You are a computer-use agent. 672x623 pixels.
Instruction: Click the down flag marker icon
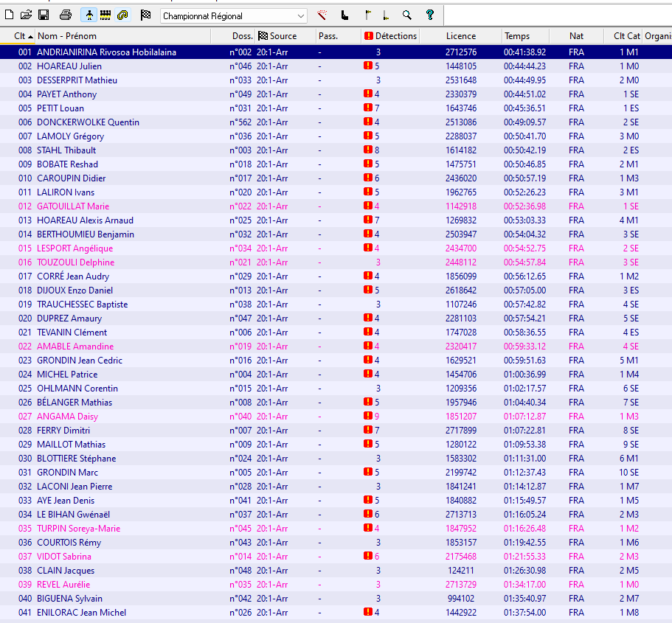coord(385,15)
